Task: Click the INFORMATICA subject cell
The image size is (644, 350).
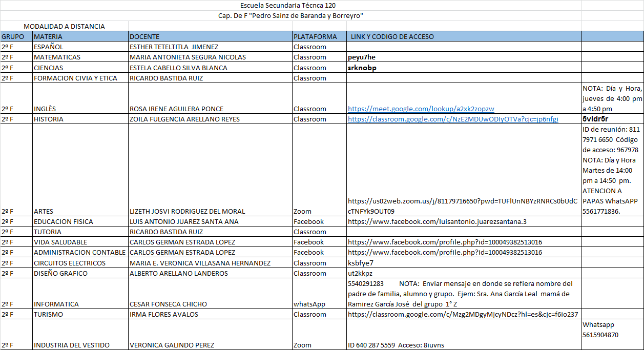Action: coord(80,294)
